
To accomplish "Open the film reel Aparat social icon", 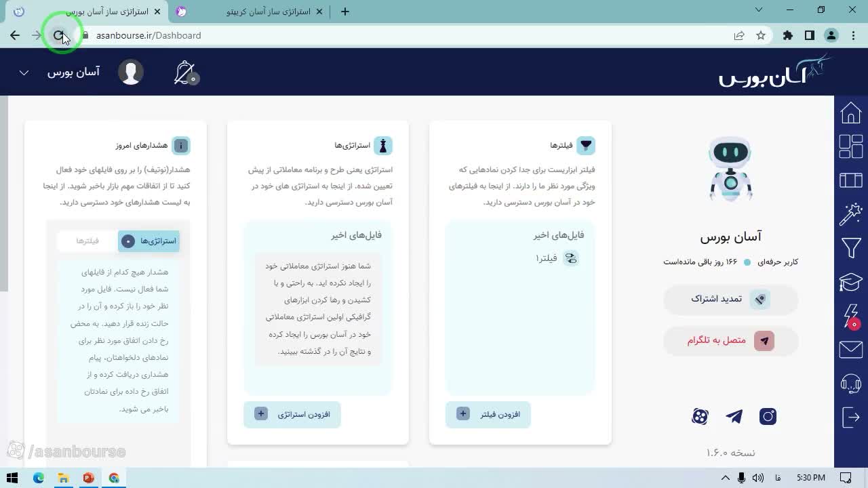I will [x=700, y=416].
